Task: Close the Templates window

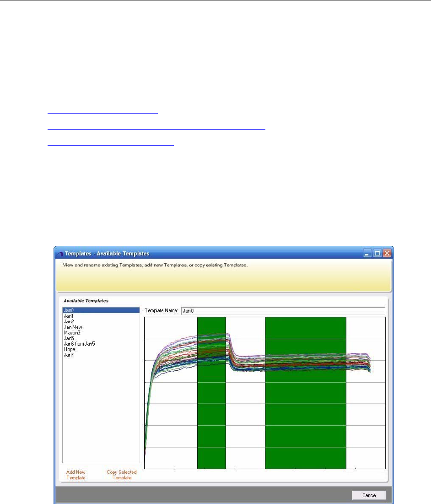Action: point(387,253)
